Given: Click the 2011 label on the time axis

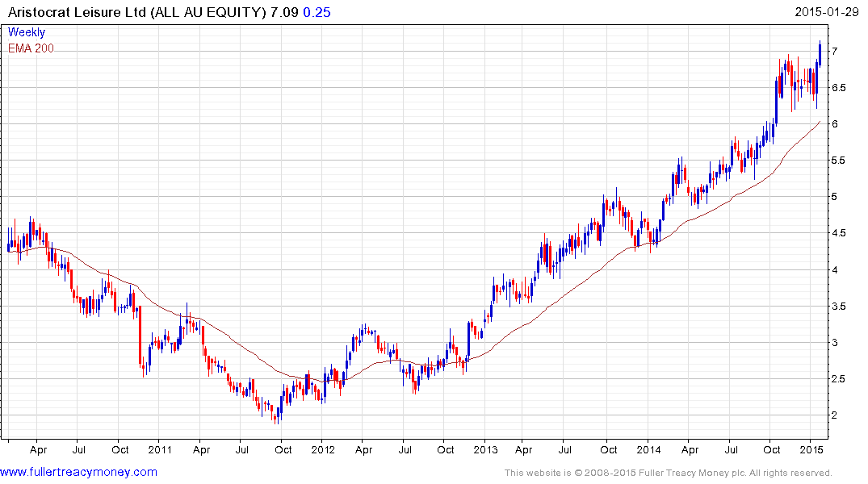Looking at the screenshot, I should coord(160,449).
